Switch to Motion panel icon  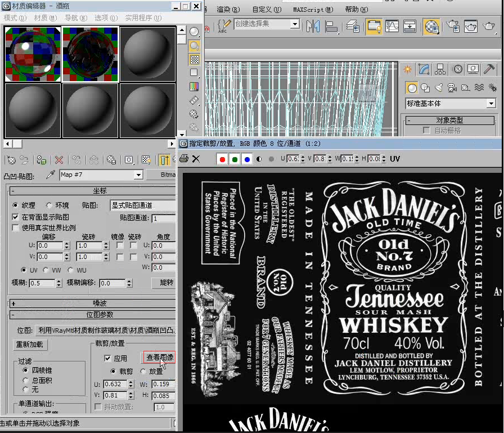click(457, 69)
